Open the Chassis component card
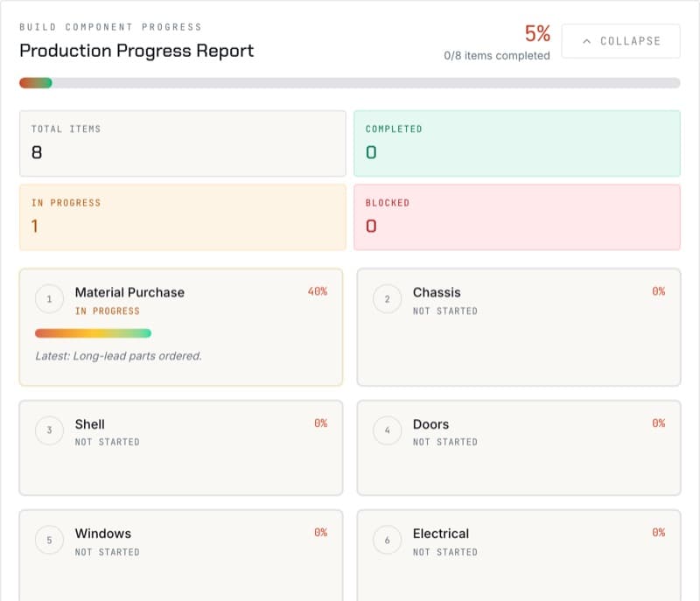 coord(519,327)
